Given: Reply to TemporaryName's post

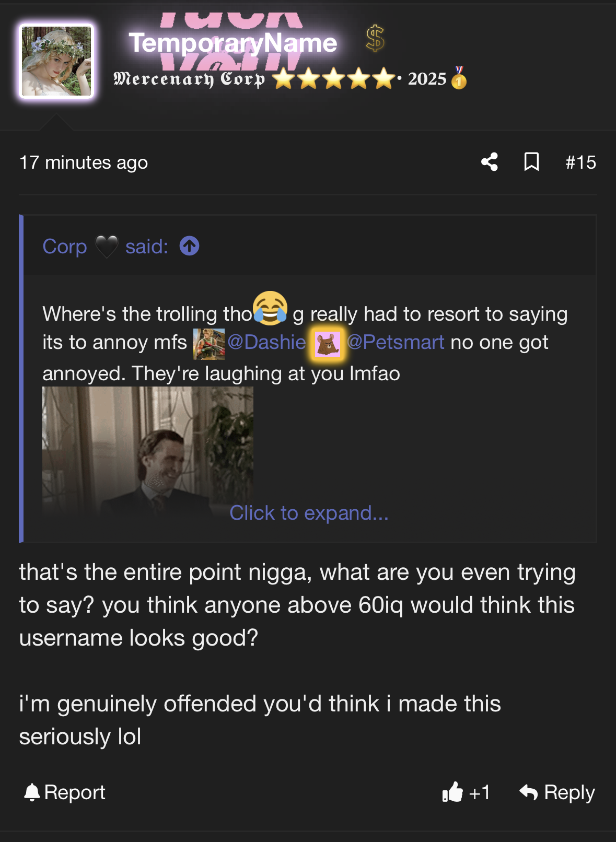Looking at the screenshot, I should pyautogui.click(x=557, y=792).
